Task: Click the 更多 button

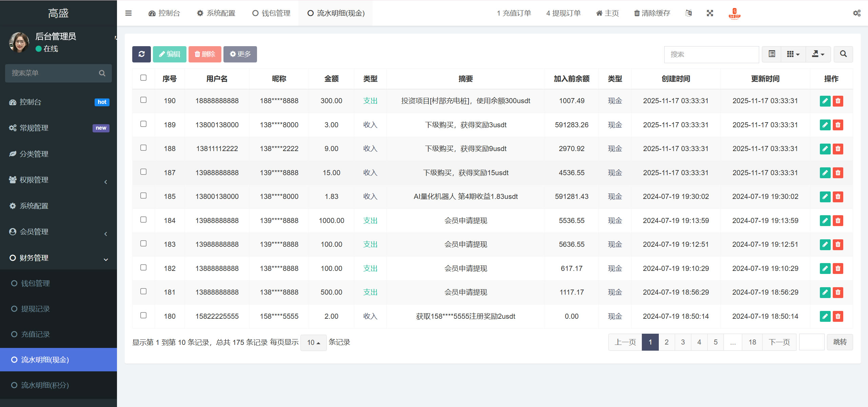Action: (x=240, y=54)
